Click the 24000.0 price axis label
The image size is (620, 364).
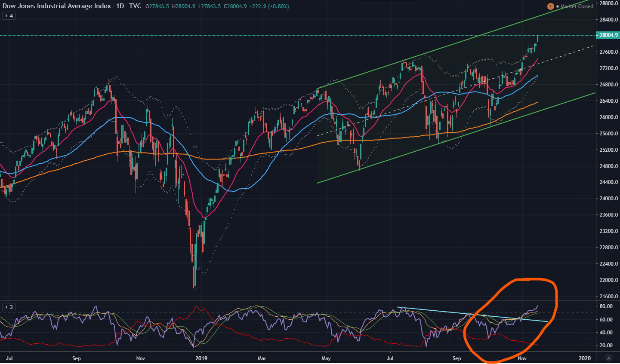(x=608, y=199)
